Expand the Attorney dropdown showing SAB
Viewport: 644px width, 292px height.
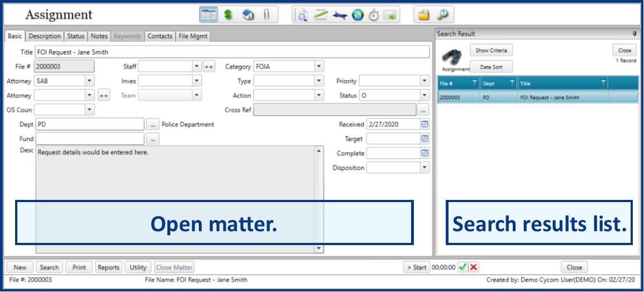(90, 81)
